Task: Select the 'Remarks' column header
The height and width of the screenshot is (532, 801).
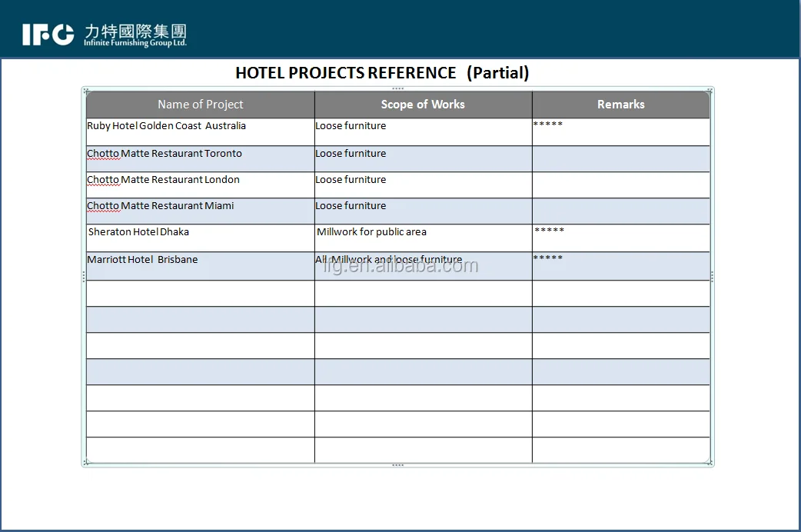Action: [x=620, y=105]
